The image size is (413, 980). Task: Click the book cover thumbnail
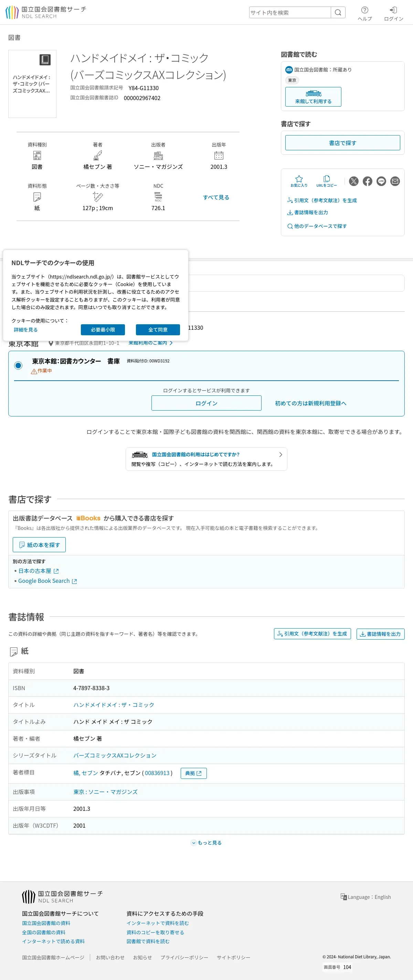click(32, 84)
